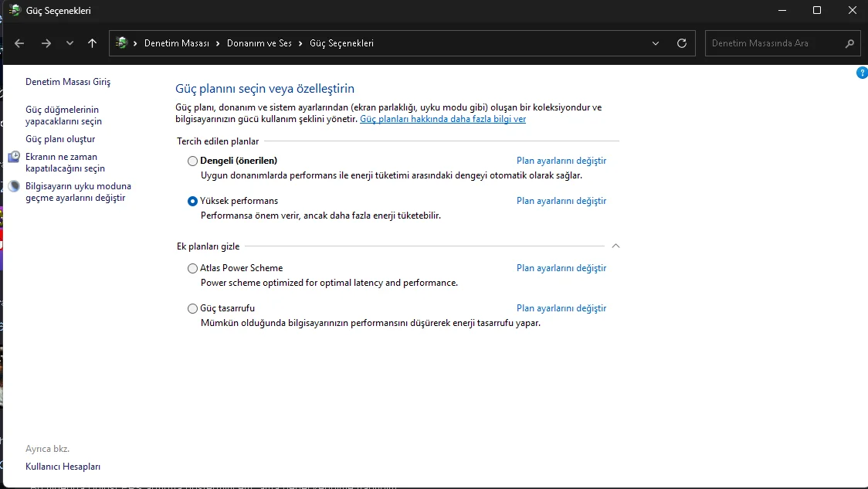Click the control panel icon in the address bar
The image size is (868, 489).
[122, 42]
